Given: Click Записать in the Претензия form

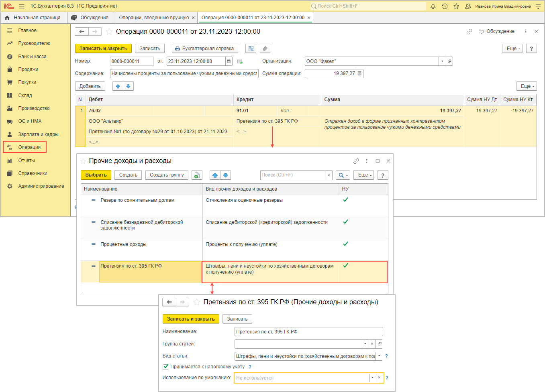Looking at the screenshot, I should [x=237, y=319].
